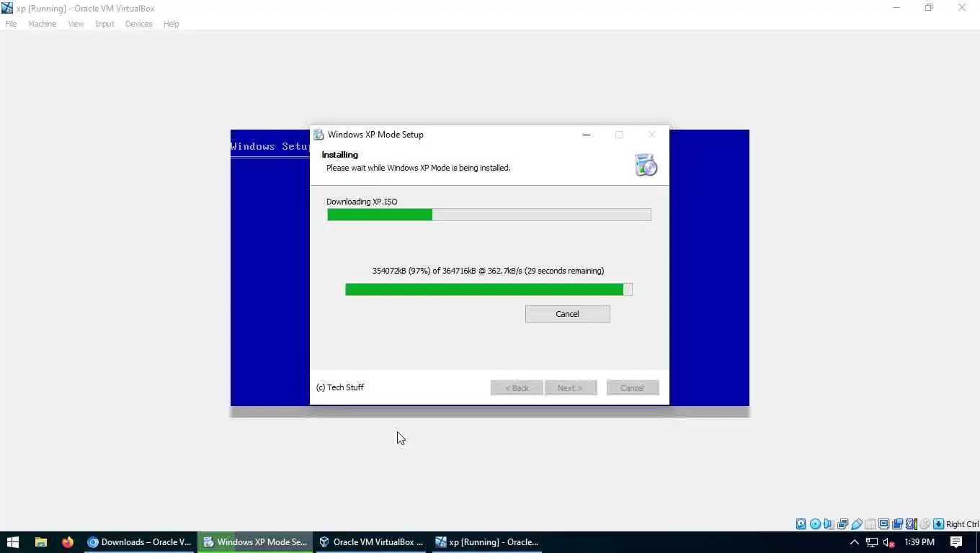
Task: Click the disabled Back button
Action: pyautogui.click(x=517, y=388)
